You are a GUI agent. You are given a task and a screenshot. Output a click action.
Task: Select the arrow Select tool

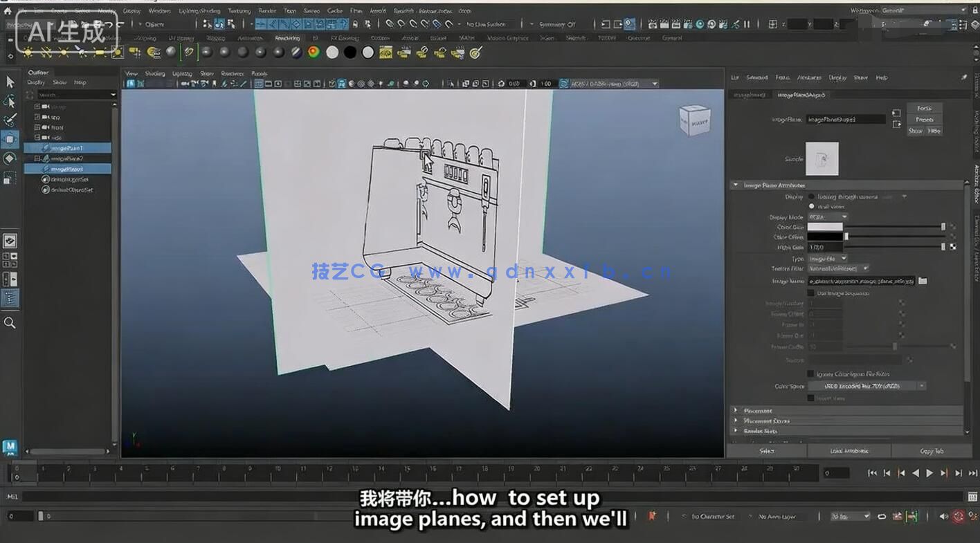click(x=10, y=82)
